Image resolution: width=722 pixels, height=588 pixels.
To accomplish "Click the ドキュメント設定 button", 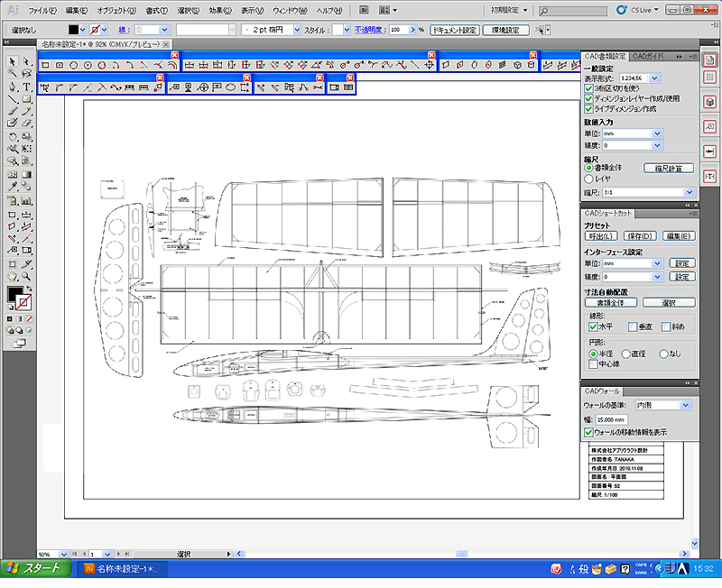I will tap(454, 30).
